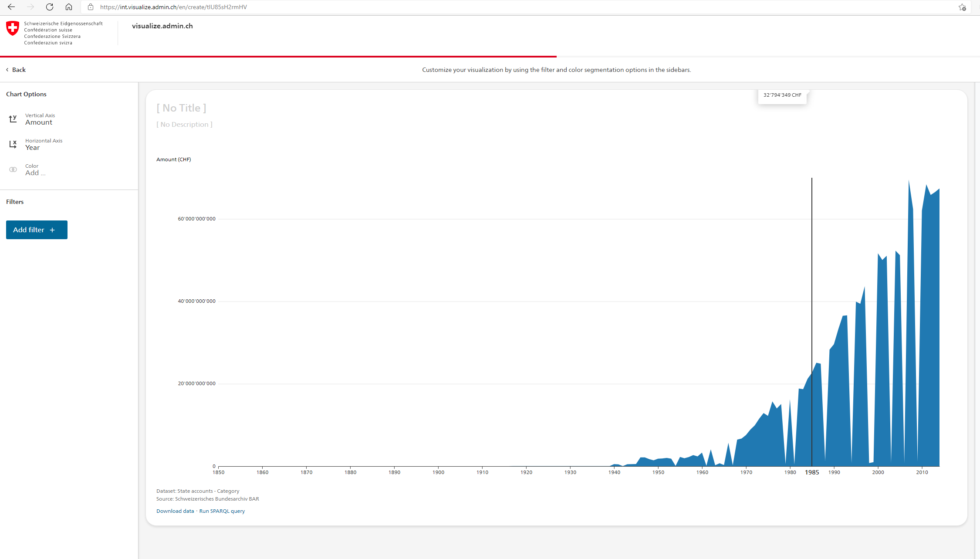Image resolution: width=980 pixels, height=559 pixels.
Task: Click the Color segmentation icon
Action: tap(13, 169)
